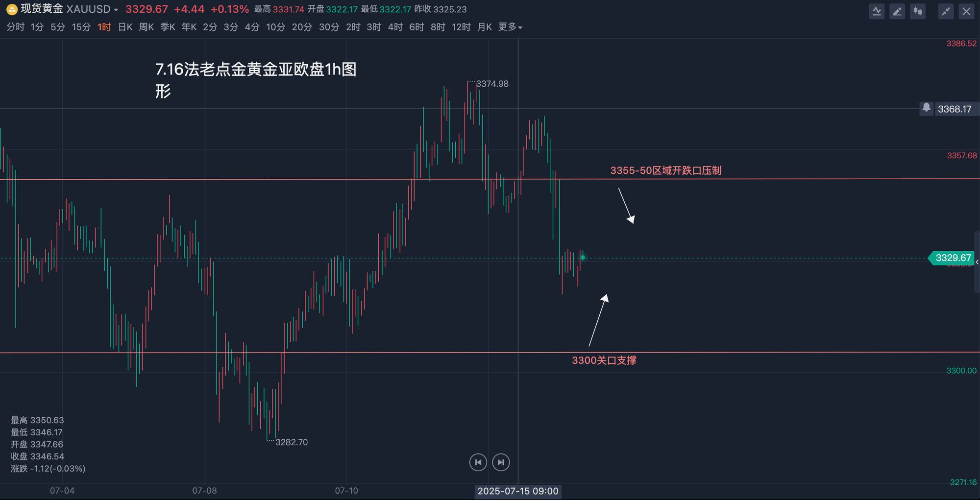
Task: Click the small collapse arrow beside the price axis
Action: click(x=977, y=262)
